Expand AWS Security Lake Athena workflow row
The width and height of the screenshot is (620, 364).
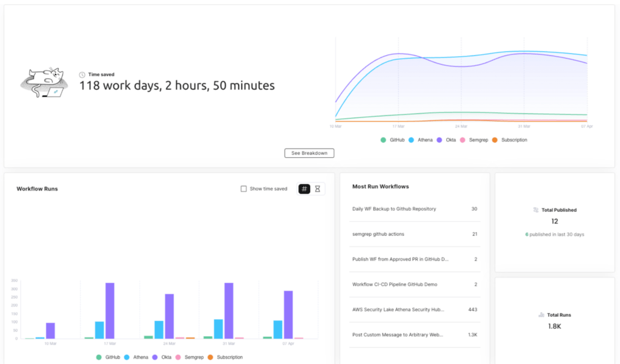(398, 309)
